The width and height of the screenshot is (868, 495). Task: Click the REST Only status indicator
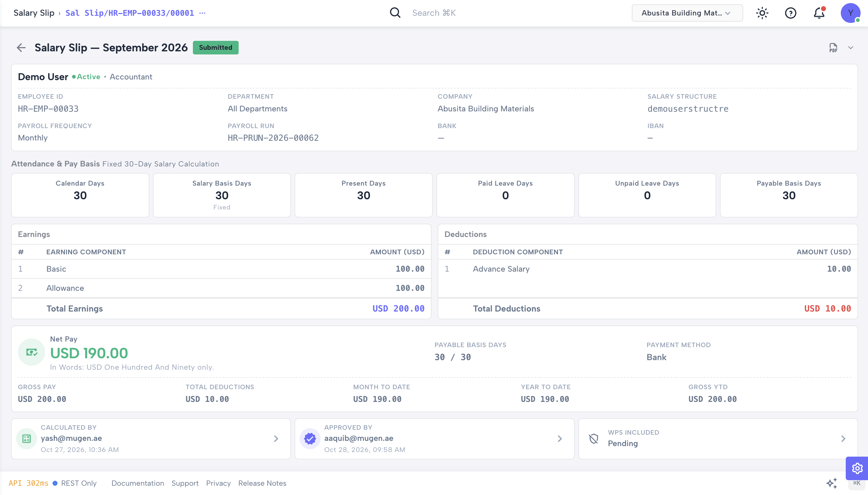pyautogui.click(x=75, y=483)
